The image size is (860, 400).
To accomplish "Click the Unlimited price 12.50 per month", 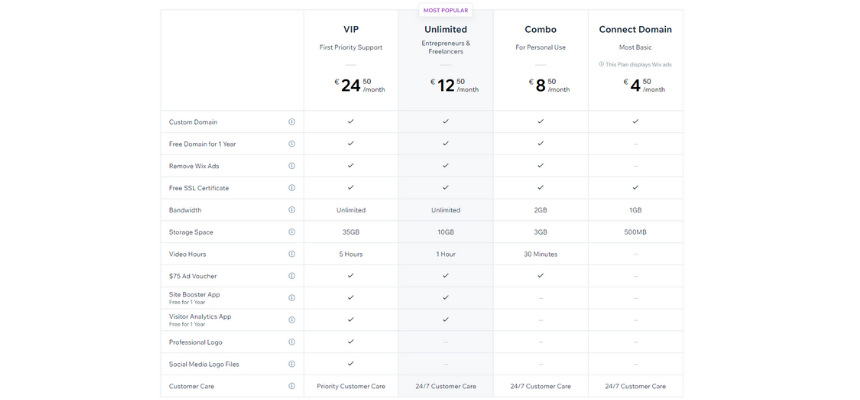I will (455, 86).
